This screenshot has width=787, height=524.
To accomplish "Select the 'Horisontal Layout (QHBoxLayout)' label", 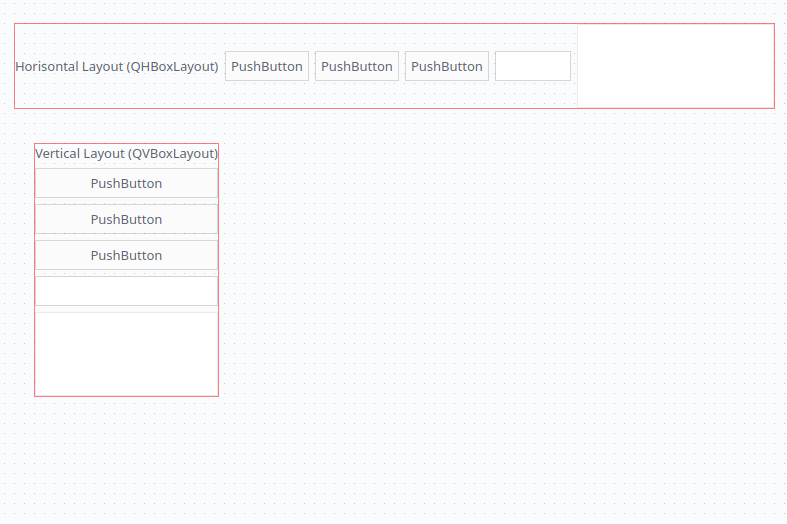I will point(117,66).
